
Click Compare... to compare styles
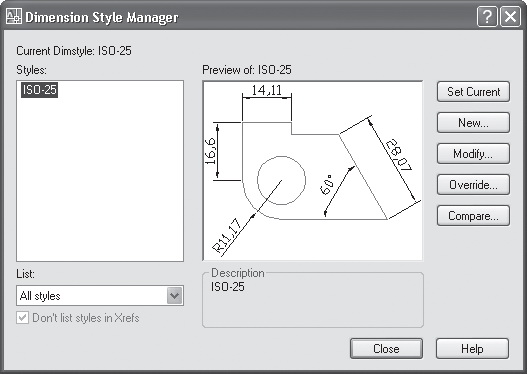pyautogui.click(x=473, y=215)
